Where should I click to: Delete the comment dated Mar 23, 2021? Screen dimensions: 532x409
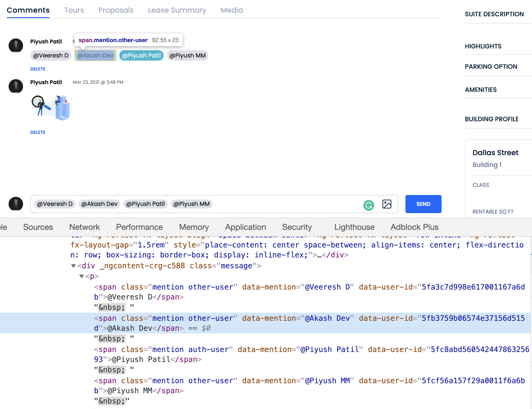[x=38, y=132]
